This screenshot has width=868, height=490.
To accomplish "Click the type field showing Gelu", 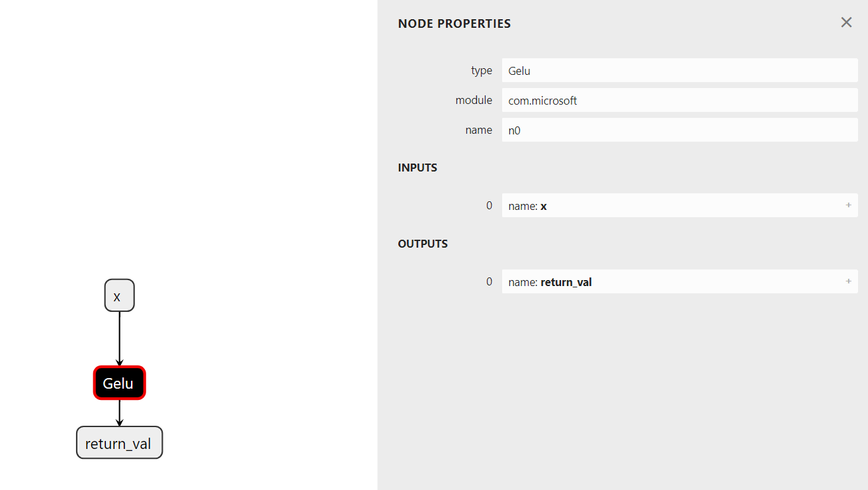I will (679, 70).
